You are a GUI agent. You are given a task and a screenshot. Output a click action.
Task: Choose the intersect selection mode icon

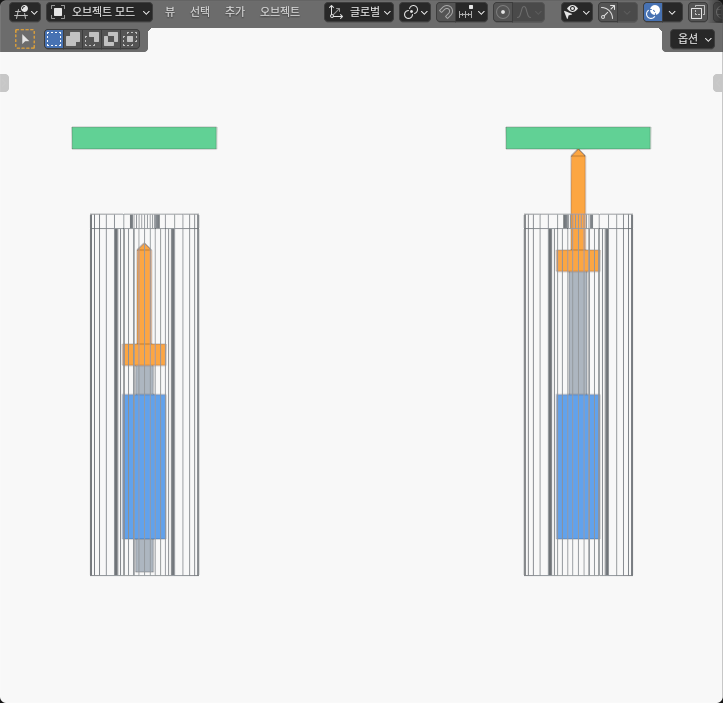(130, 39)
